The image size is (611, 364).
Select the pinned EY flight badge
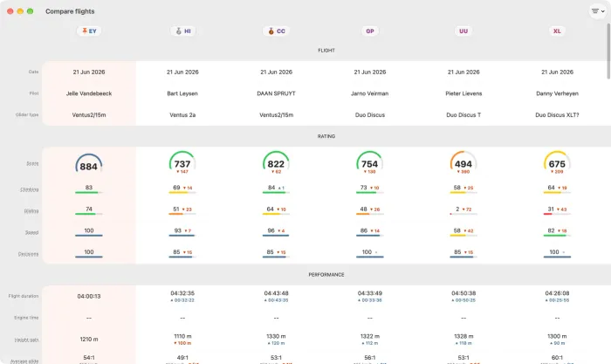point(89,31)
